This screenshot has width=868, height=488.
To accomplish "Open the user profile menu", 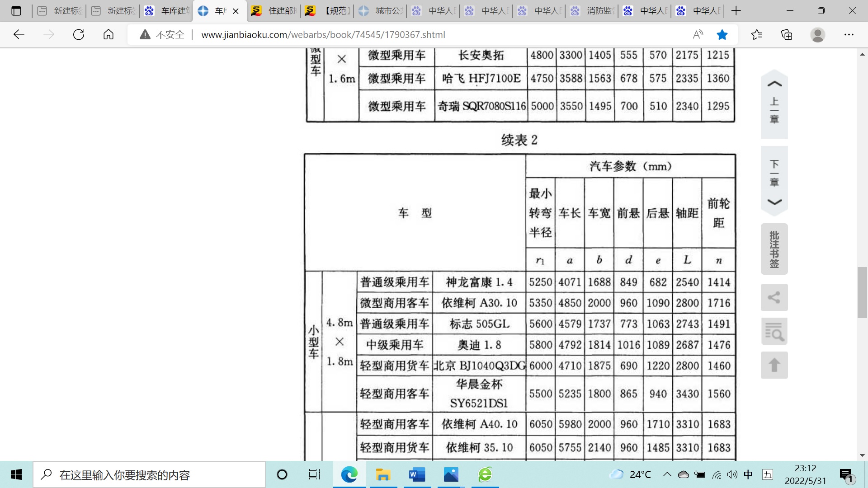I will click(817, 34).
